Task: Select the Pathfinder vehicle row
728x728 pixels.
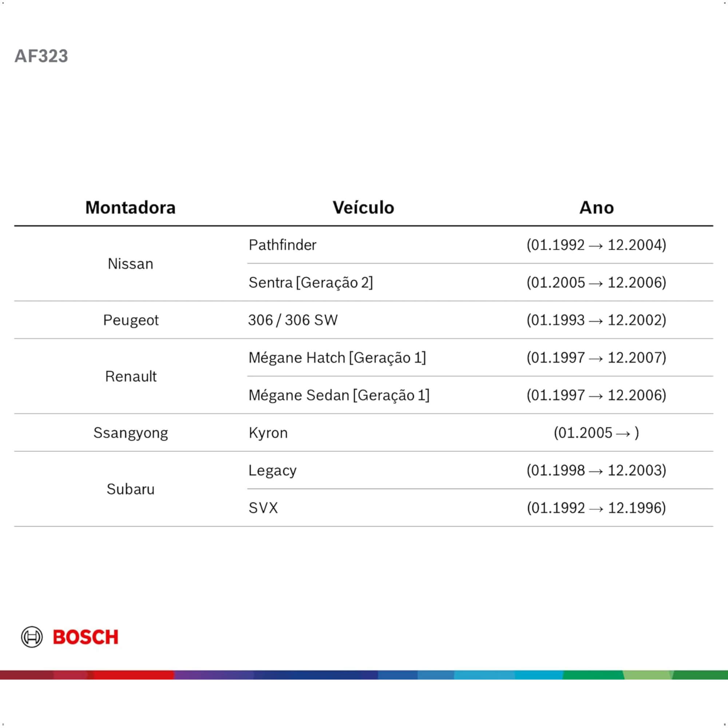Action: click(x=480, y=245)
